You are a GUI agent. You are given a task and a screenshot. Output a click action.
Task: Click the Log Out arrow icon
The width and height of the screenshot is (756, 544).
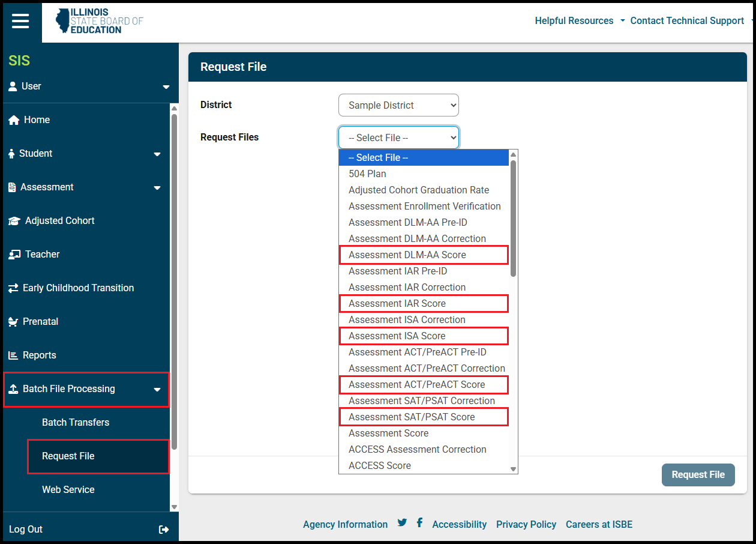coord(163,530)
